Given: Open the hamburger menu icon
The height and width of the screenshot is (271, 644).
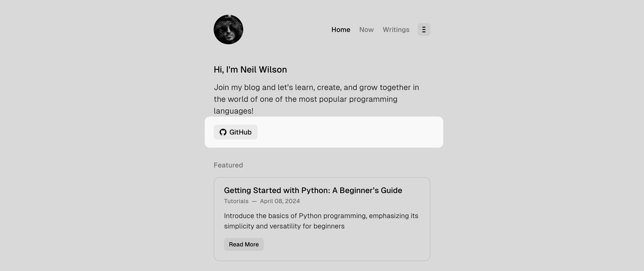Looking at the screenshot, I should point(424,30).
